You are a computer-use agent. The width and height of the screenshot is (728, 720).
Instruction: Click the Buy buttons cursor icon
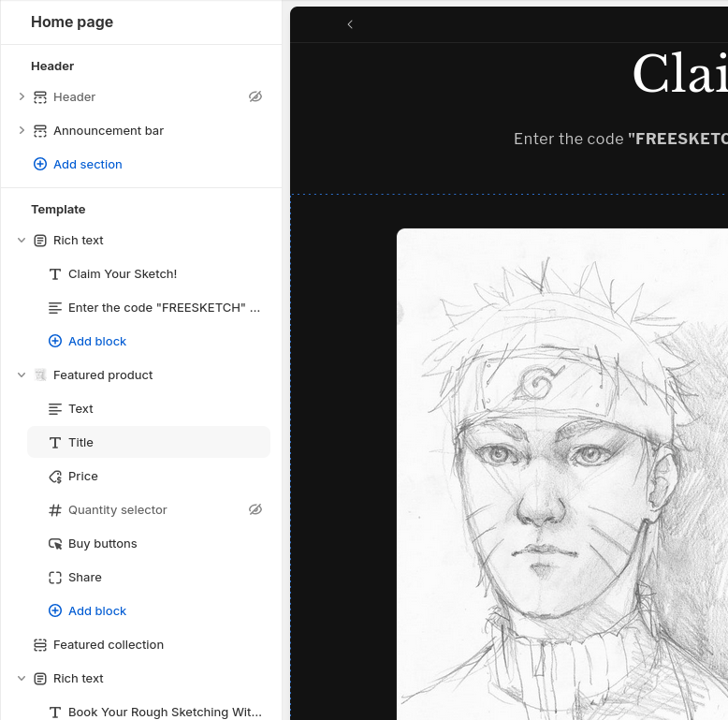55,544
